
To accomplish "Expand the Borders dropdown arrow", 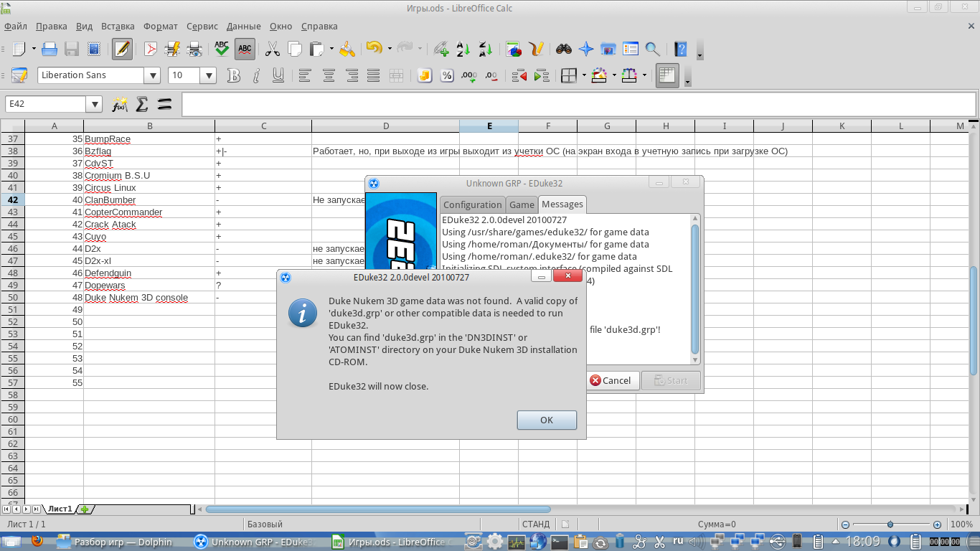I will [x=584, y=75].
